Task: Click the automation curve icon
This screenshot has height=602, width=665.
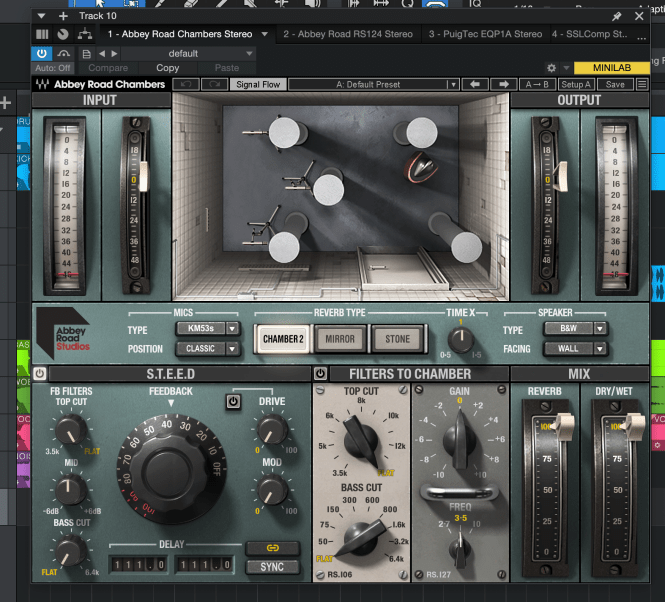Action: [64, 53]
